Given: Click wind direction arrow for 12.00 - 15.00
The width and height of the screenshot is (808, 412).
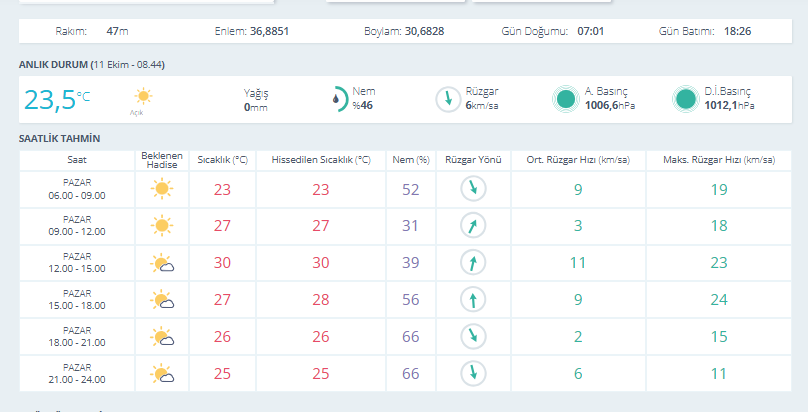Looking at the screenshot, I should pyautogui.click(x=473, y=263).
